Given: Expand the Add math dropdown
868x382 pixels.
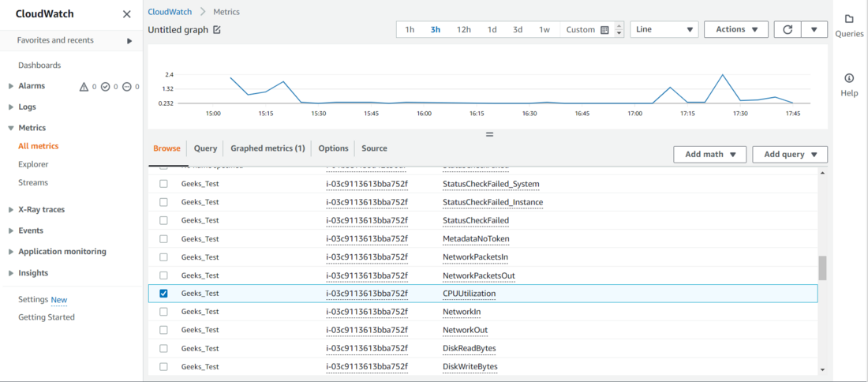Looking at the screenshot, I should (x=710, y=155).
